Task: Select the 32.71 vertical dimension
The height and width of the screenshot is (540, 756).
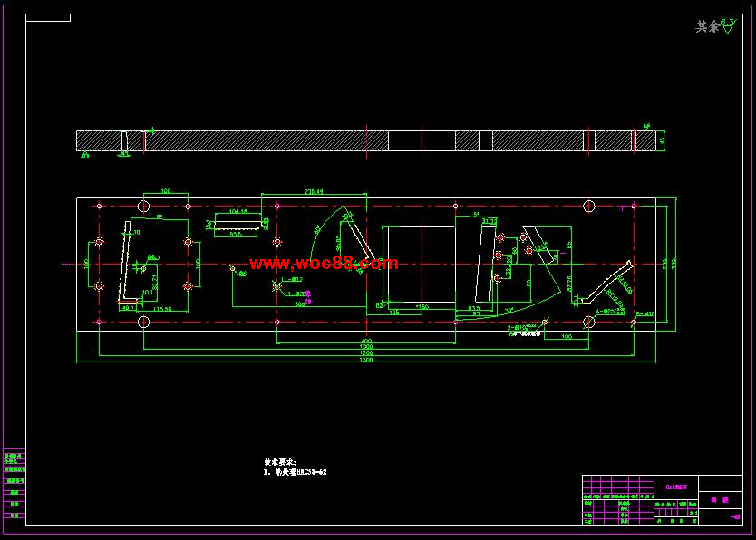Action: [x=155, y=282]
